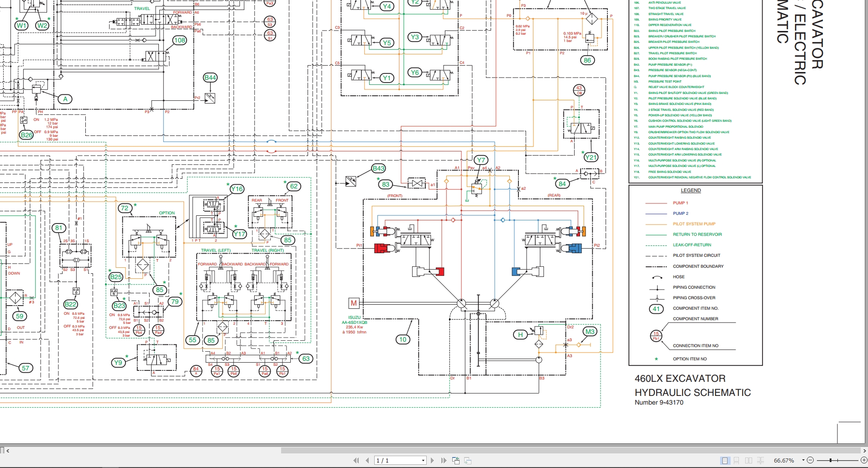
Task: Click the second window export icon
Action: 469,461
